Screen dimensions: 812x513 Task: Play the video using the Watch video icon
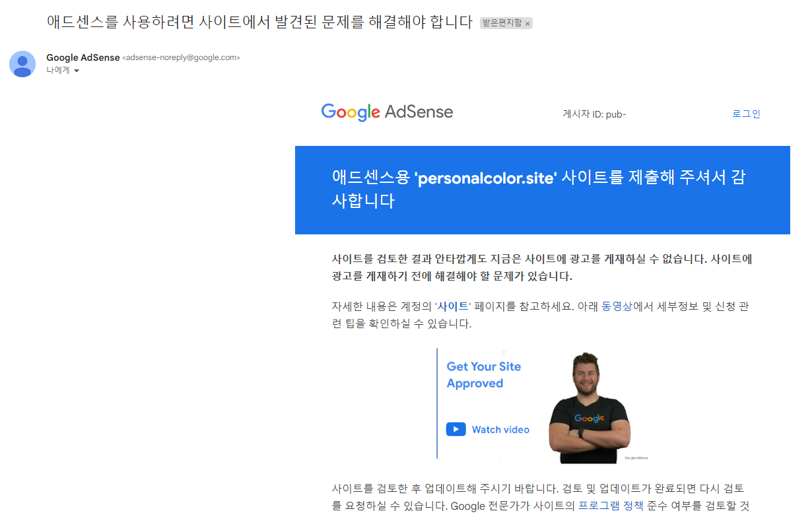coord(456,429)
